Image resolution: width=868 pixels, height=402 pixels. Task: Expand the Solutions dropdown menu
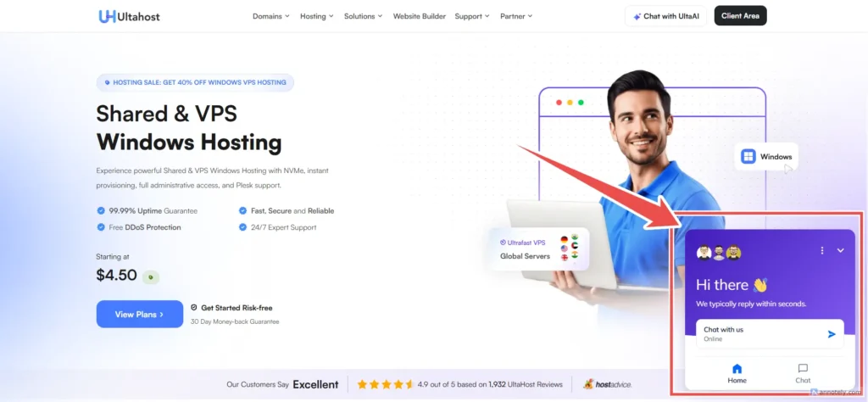363,16
